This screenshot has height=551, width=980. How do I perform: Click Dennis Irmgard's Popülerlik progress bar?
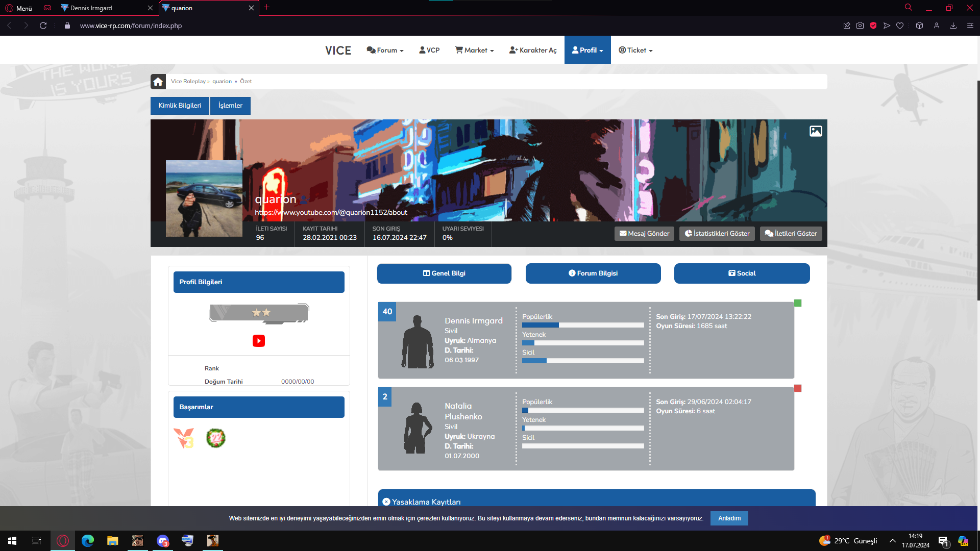pyautogui.click(x=583, y=325)
